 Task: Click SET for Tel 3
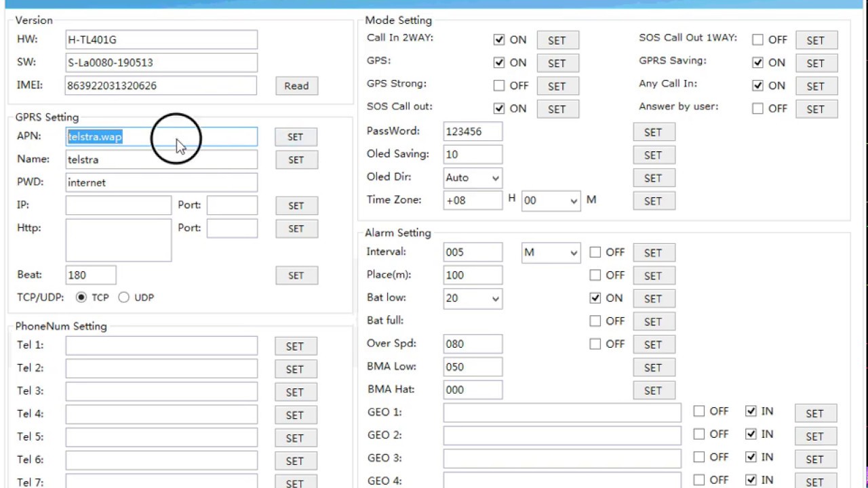(x=295, y=392)
